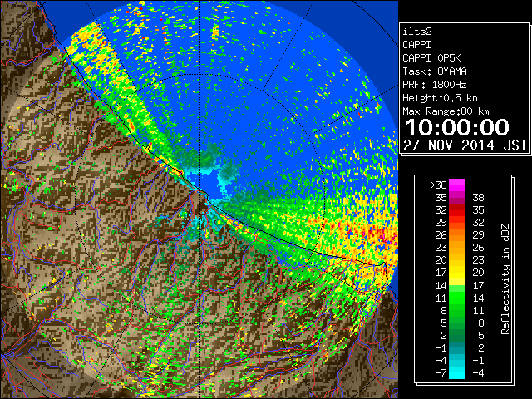
Task: Click the 'Height:0.5 km' text
Action: click(440, 98)
